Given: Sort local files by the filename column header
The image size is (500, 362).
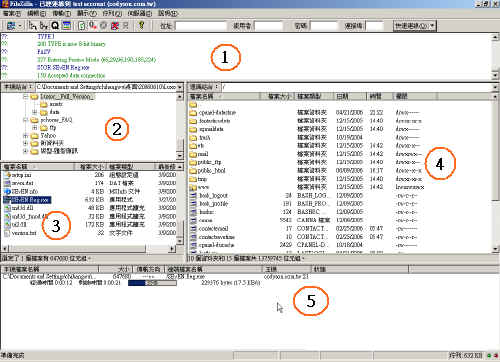Looking at the screenshot, I should (38, 167).
